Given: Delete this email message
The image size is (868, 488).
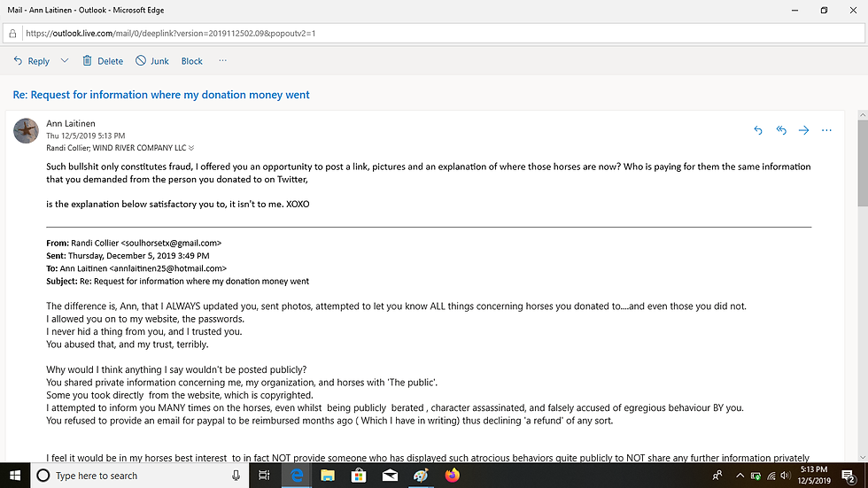Looking at the screenshot, I should click(x=103, y=61).
